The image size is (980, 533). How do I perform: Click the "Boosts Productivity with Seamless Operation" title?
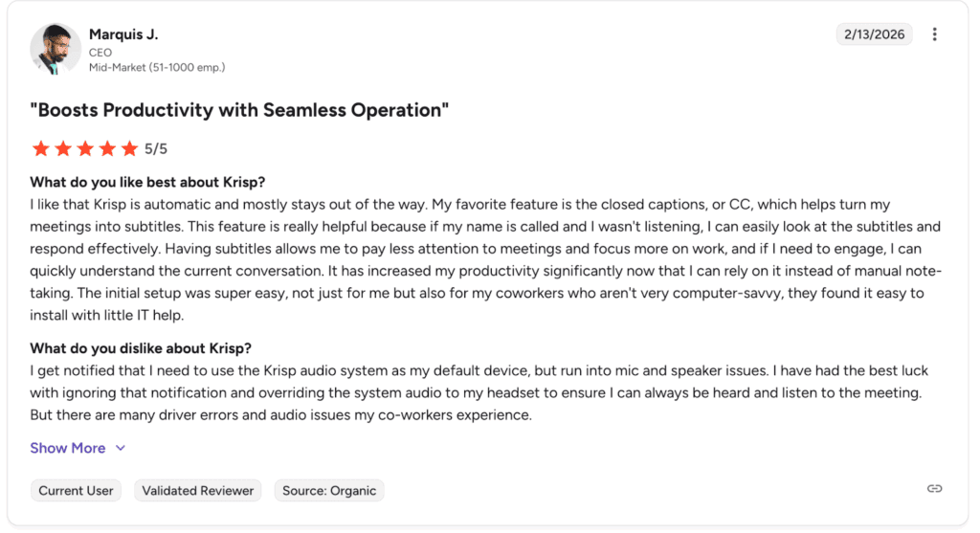tap(239, 110)
